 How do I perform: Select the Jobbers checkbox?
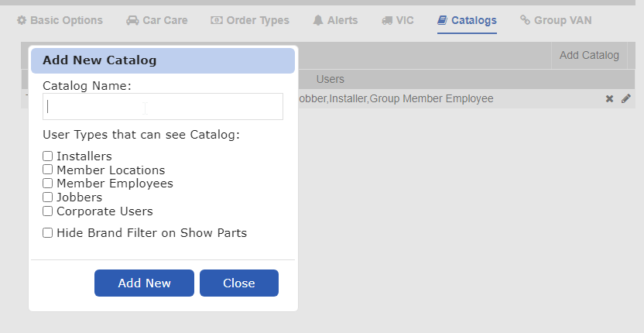click(x=48, y=197)
